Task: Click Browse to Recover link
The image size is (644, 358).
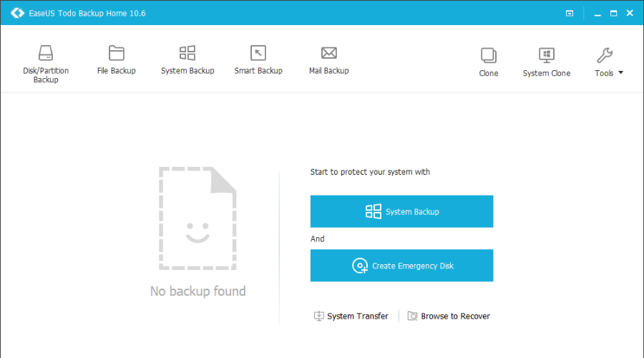Action: click(449, 316)
